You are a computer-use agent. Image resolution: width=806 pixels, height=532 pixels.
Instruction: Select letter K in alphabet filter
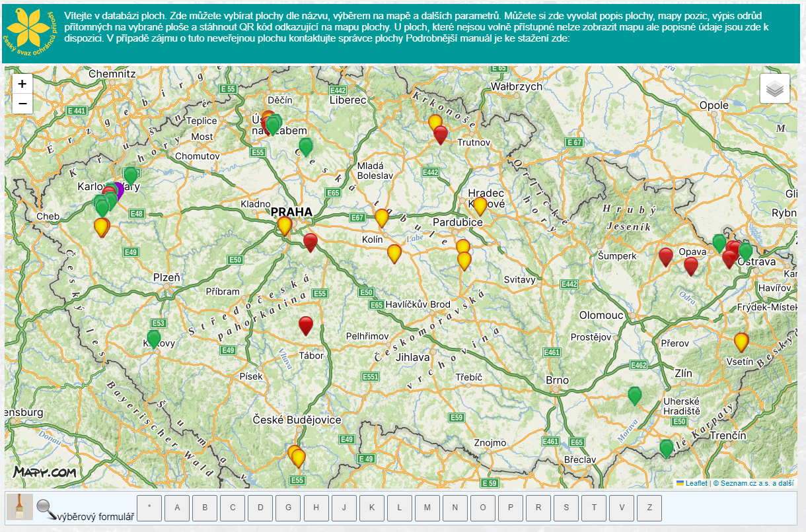pyautogui.click(x=372, y=508)
